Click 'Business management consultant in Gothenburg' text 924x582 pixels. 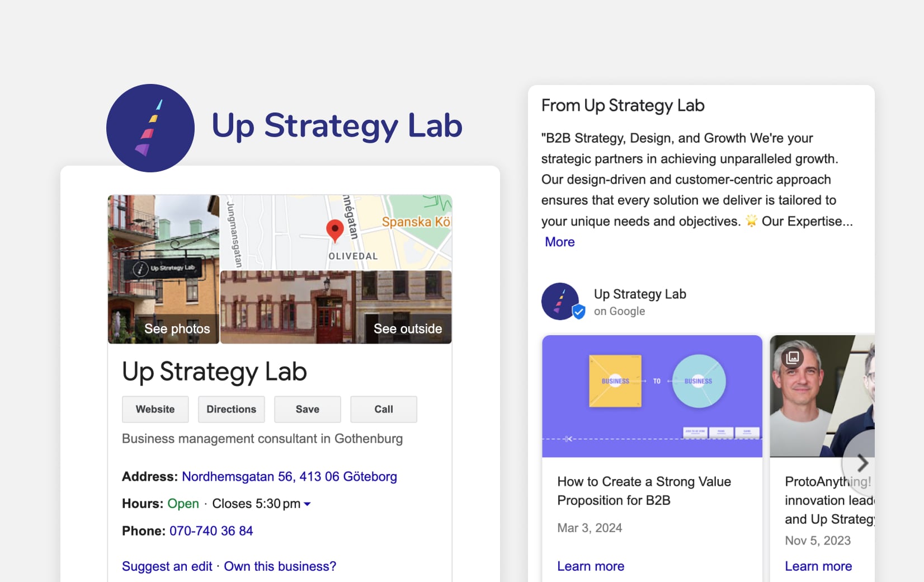pos(262,439)
